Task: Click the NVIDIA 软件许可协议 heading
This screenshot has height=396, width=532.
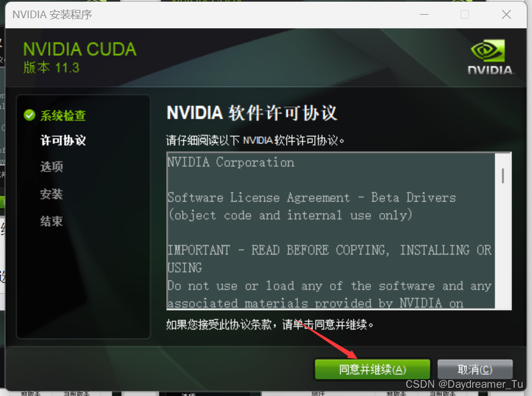Action: click(x=252, y=113)
